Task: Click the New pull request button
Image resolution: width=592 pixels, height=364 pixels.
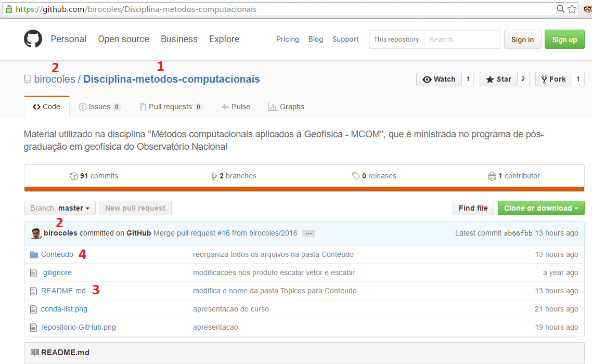Action: (135, 208)
